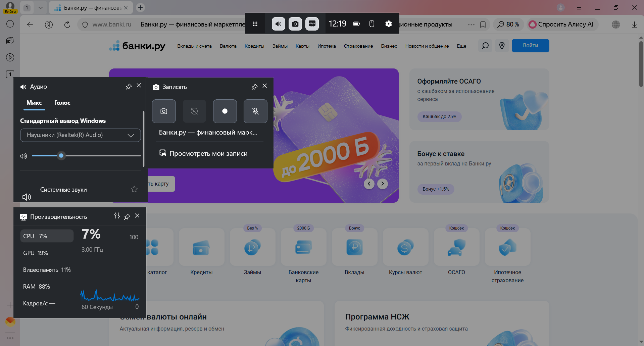The width and height of the screenshot is (644, 346).
Task: Toggle the Audio widget in Game Bar
Action: (278, 24)
